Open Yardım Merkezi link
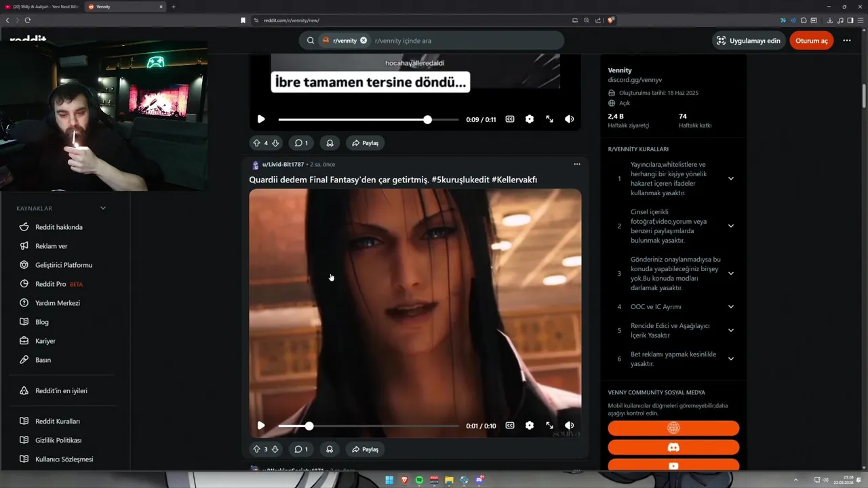Image resolution: width=868 pixels, height=488 pixels. tap(58, 303)
